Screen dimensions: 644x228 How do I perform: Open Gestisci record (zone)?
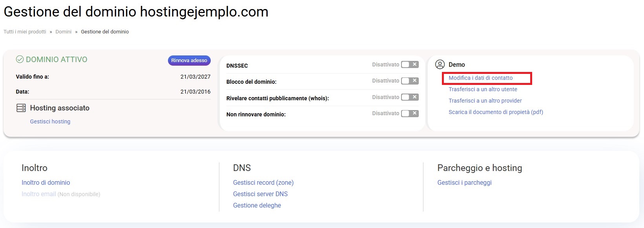(x=263, y=182)
